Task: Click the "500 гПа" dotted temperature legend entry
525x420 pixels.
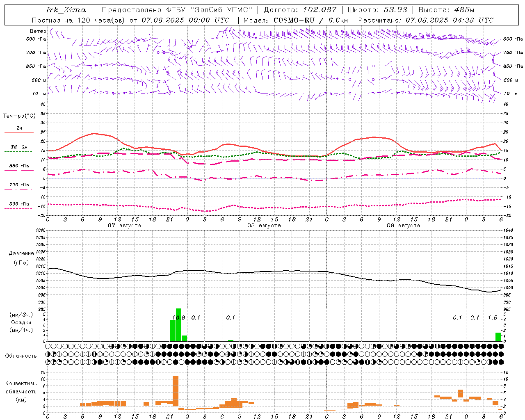Action: pos(19,204)
